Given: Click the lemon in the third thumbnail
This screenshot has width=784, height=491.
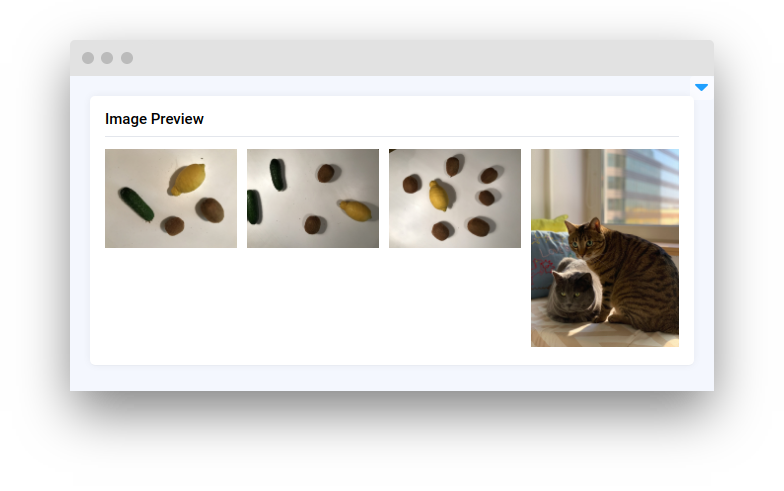Looking at the screenshot, I should 438,196.
